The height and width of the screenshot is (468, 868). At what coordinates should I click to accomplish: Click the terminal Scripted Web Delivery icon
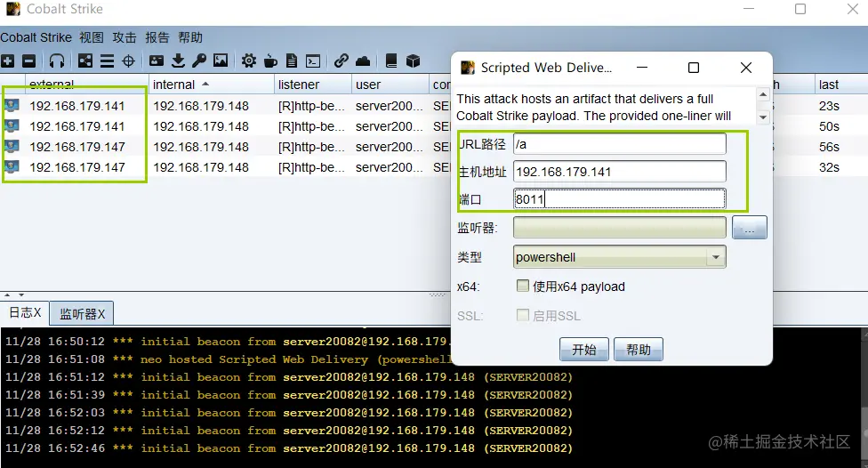[x=313, y=61]
